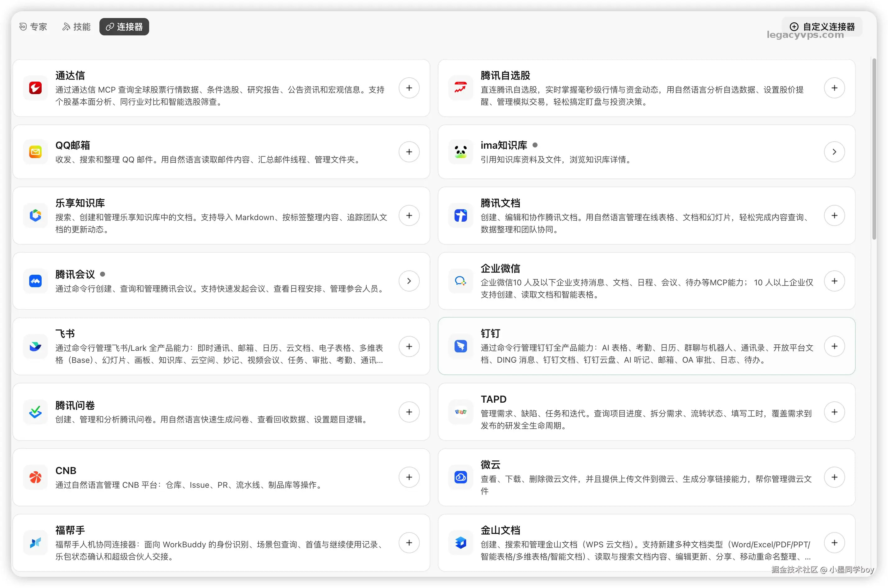This screenshot has height=588, width=888.
Task: Click the 腾讯文档 title text
Action: click(x=501, y=203)
